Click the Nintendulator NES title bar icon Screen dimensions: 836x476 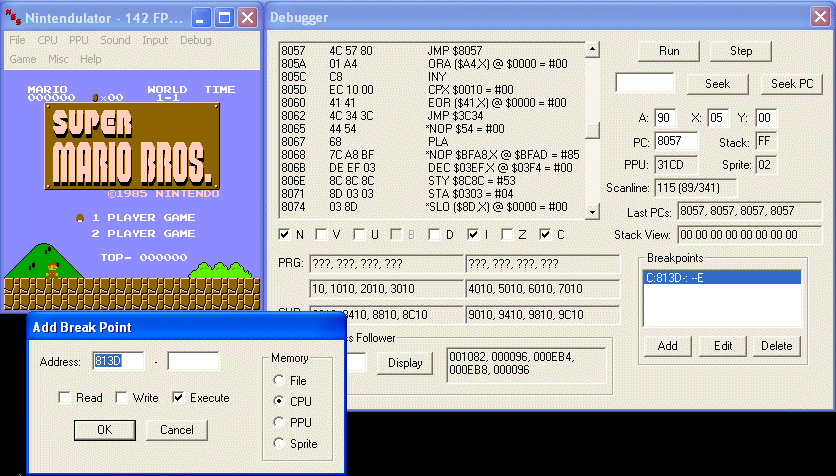click(13, 18)
